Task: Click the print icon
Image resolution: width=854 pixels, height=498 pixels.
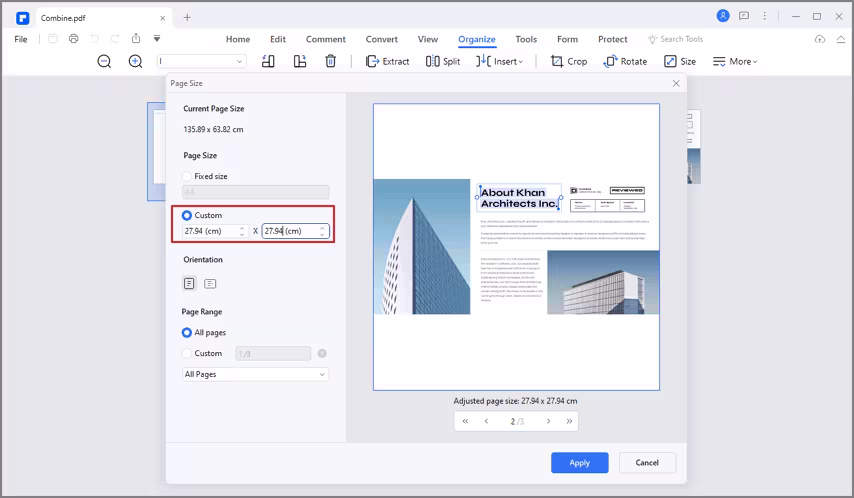Action: [74, 39]
